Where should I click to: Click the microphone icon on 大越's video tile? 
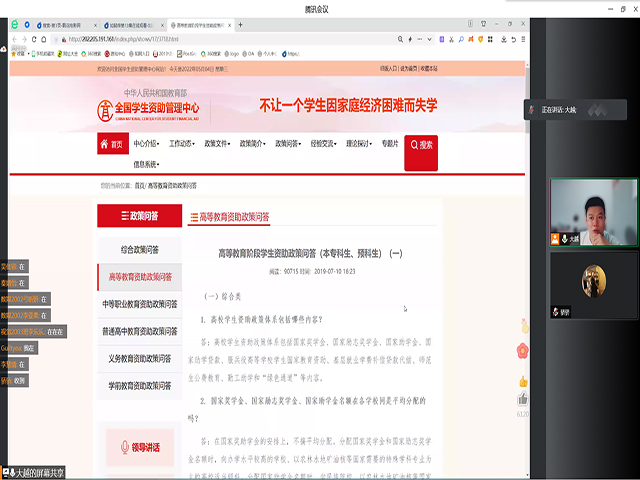[565, 239]
